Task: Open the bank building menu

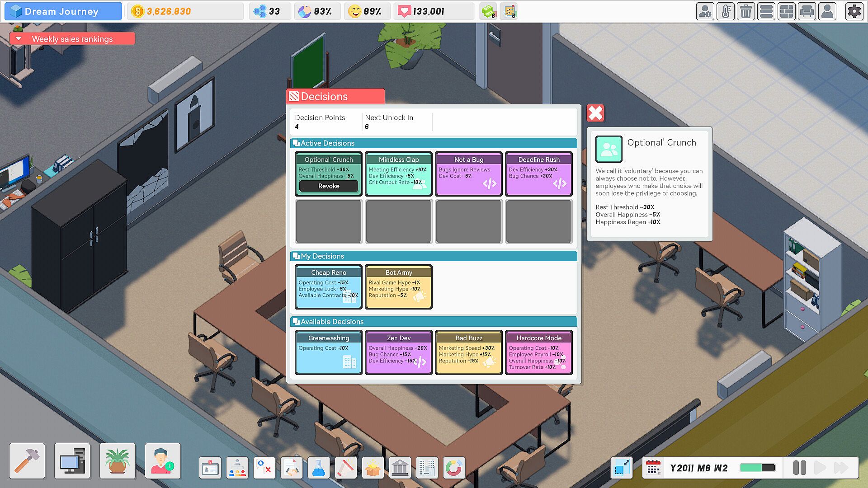Action: point(400,468)
